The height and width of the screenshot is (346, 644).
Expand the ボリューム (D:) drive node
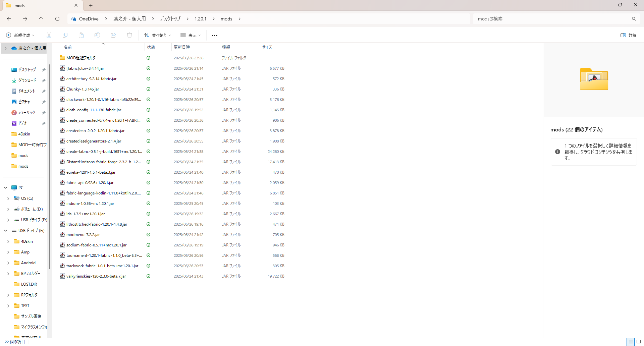[x=8, y=209]
